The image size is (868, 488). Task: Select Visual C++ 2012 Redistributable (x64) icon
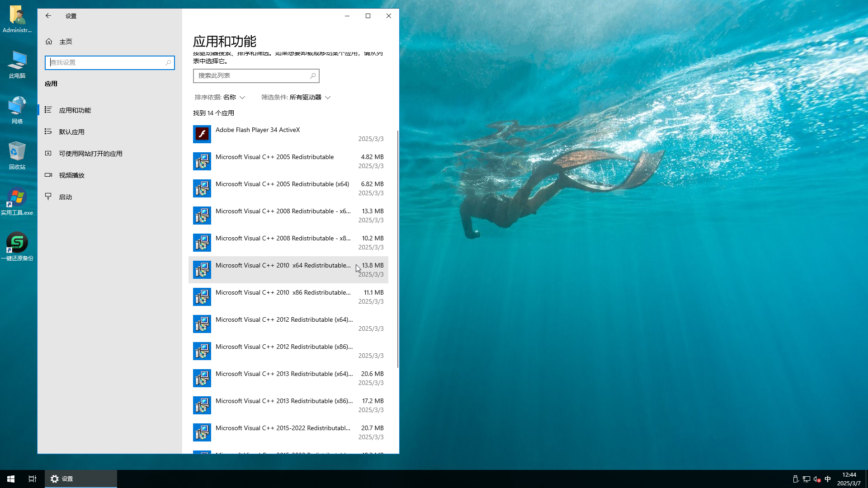(202, 324)
